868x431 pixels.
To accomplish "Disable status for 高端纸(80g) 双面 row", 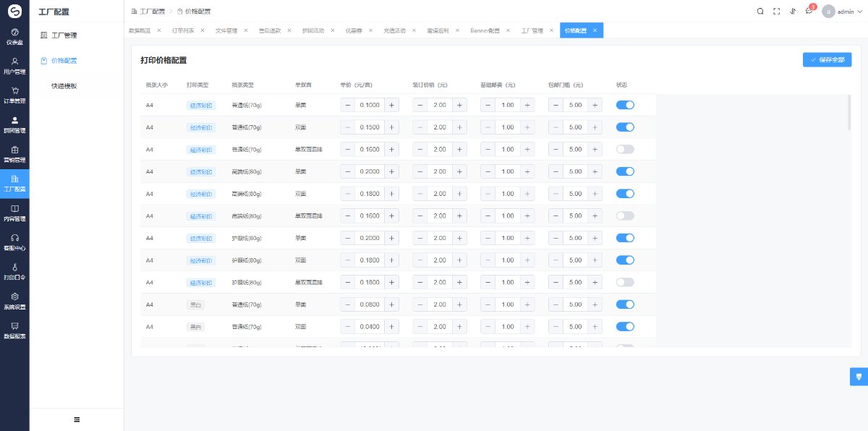I will 625,194.
